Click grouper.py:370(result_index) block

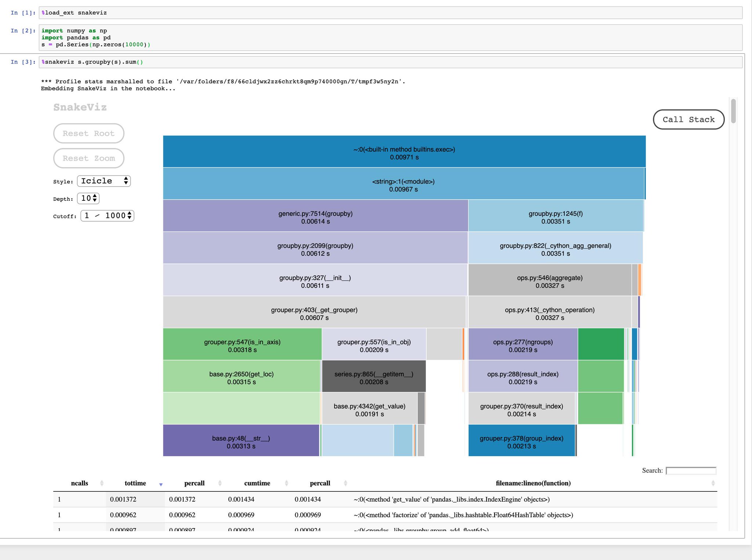pos(522,408)
